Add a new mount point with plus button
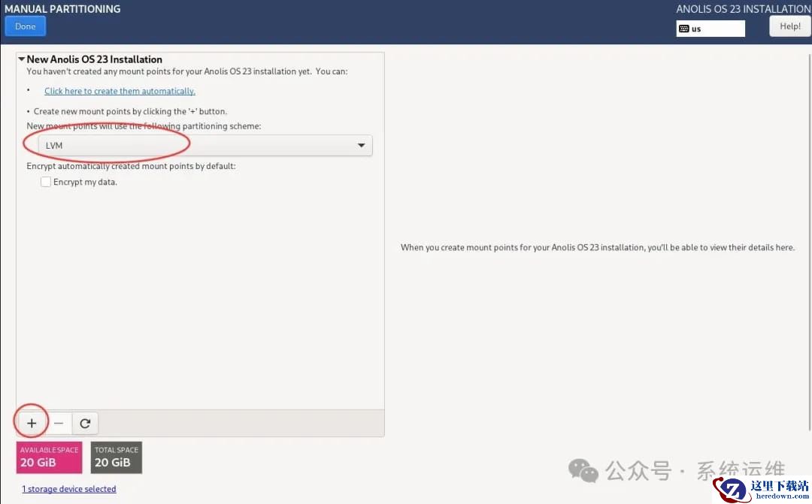812x504 pixels. pos(32,424)
